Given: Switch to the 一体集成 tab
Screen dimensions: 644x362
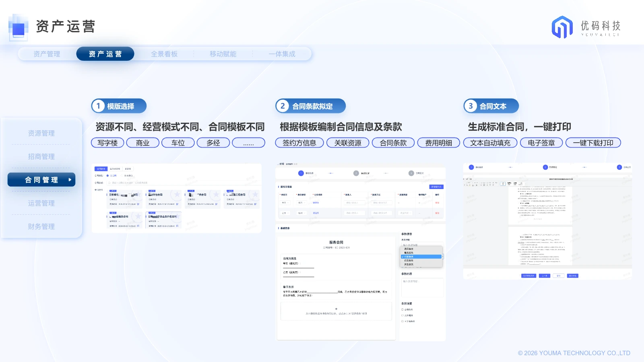Looking at the screenshot, I should click(282, 54).
